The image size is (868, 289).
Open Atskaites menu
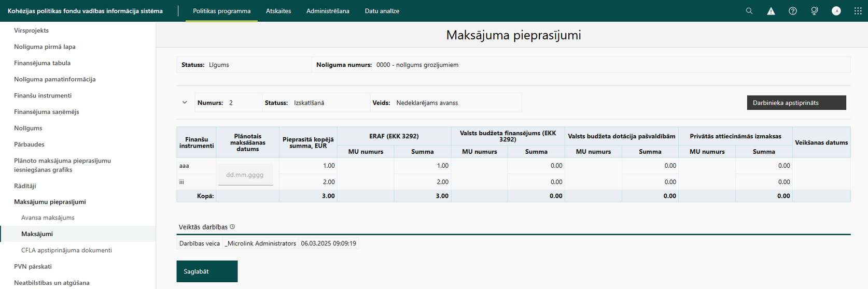tap(278, 11)
